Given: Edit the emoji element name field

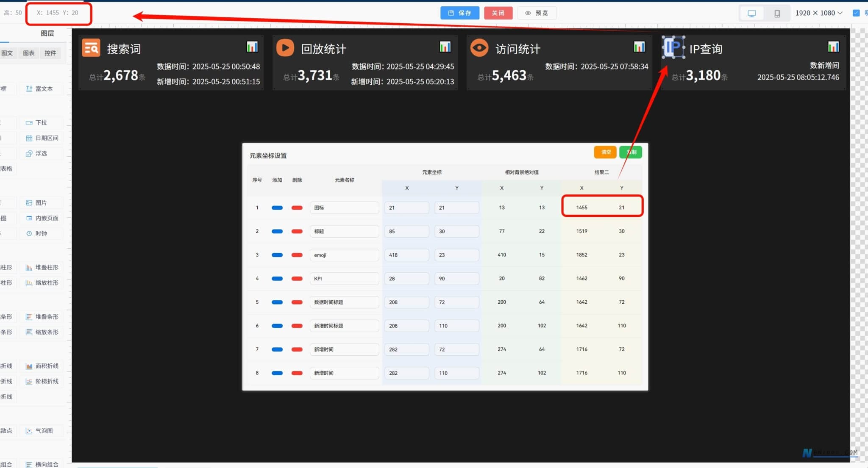Looking at the screenshot, I should click(x=344, y=255).
